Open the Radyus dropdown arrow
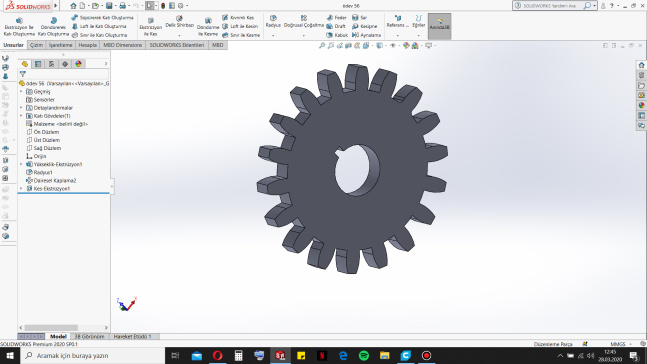Viewport: 647px width, 364px height. point(273,35)
